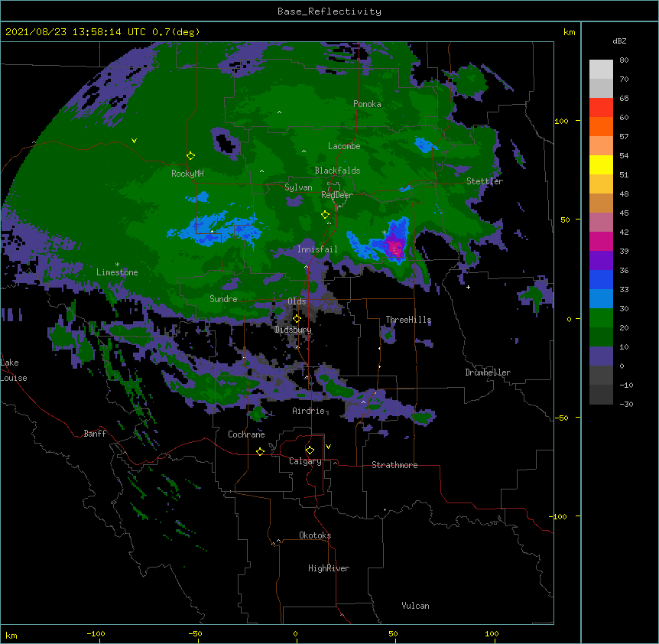Click the Blackfalds city label
This screenshot has height=644, width=659.
337,171
